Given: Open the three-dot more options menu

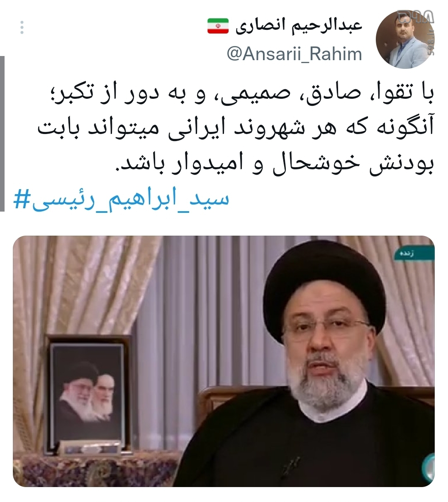Looking at the screenshot, I should 22,27.
